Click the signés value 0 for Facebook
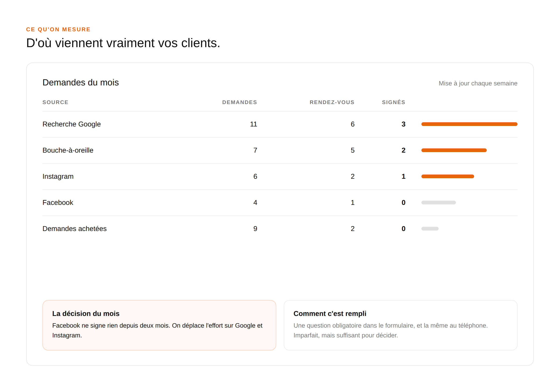Image resolution: width=560 pixels, height=392 pixels. 403,203
